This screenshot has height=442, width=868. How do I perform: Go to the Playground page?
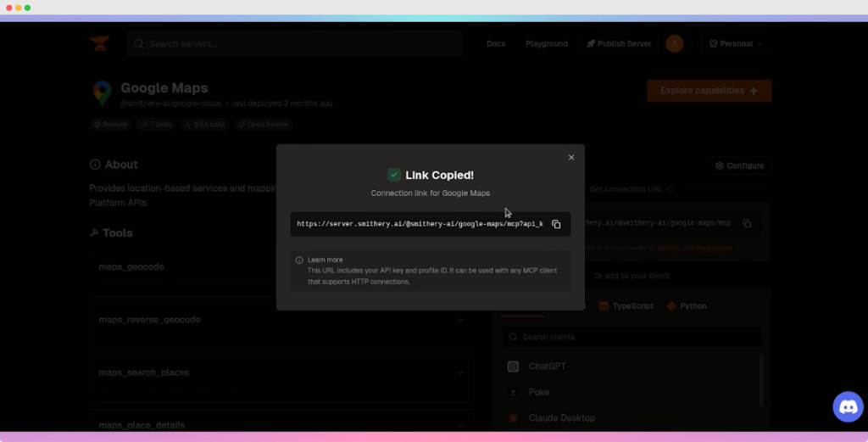(x=547, y=44)
